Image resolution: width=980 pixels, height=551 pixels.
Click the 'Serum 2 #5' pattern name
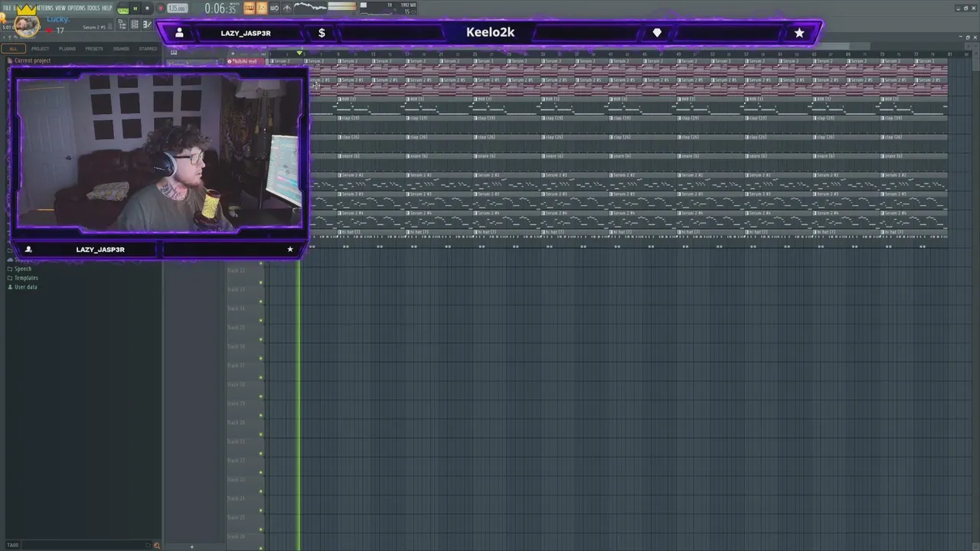pyautogui.click(x=95, y=28)
